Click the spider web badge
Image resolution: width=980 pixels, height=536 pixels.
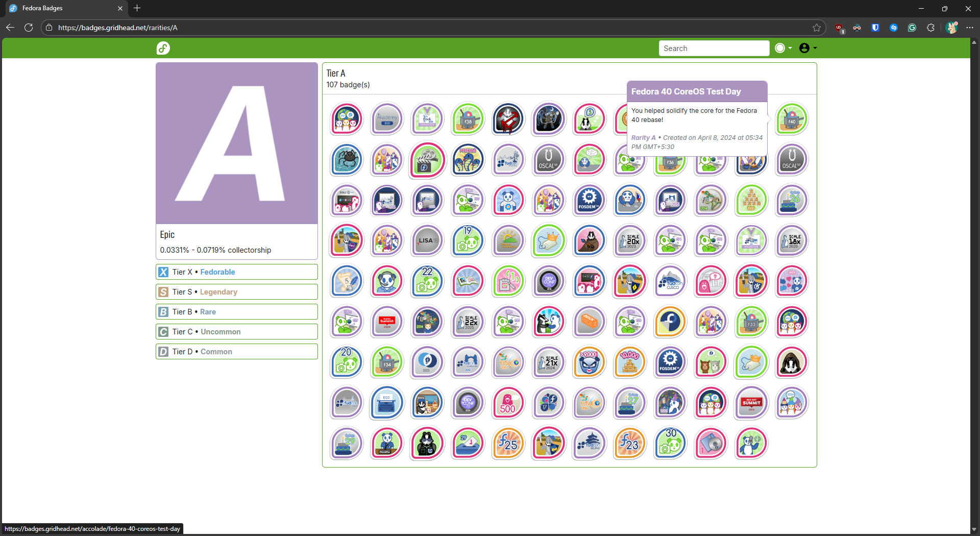tap(347, 160)
